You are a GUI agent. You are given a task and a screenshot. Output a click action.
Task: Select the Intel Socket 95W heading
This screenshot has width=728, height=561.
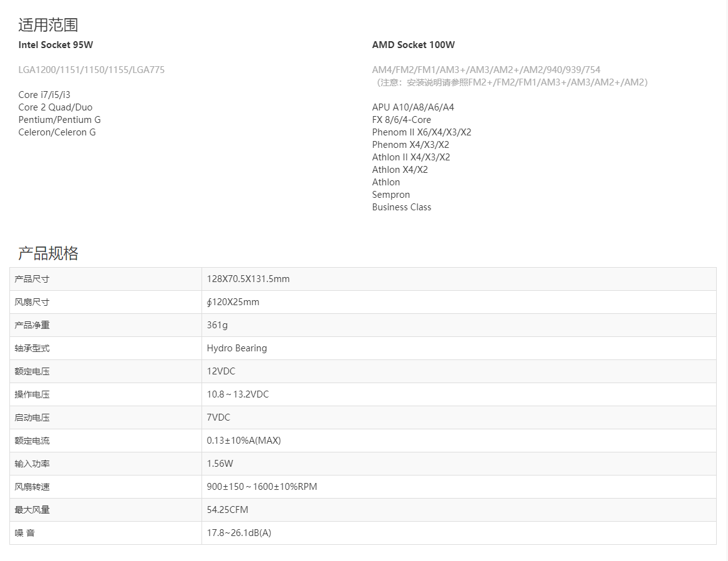point(56,45)
